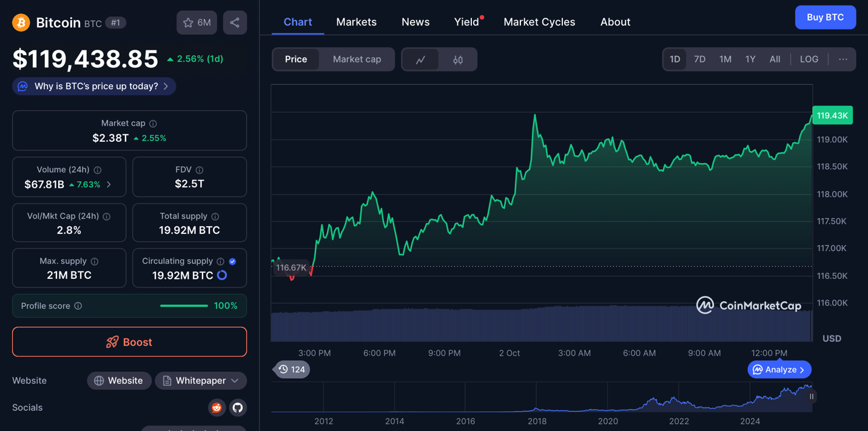
Task: Click the 124 history events badge
Action: point(292,369)
